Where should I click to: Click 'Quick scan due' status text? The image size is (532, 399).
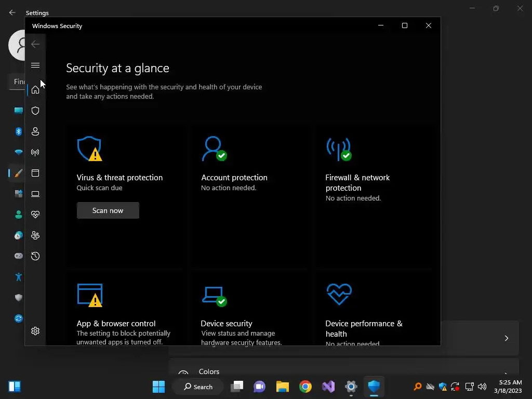pyautogui.click(x=99, y=188)
